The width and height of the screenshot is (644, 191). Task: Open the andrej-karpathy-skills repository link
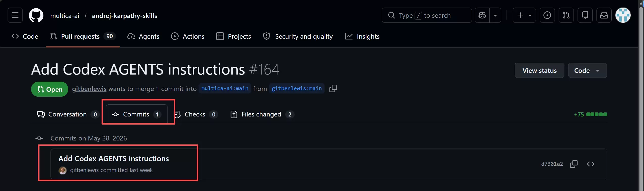click(x=125, y=16)
